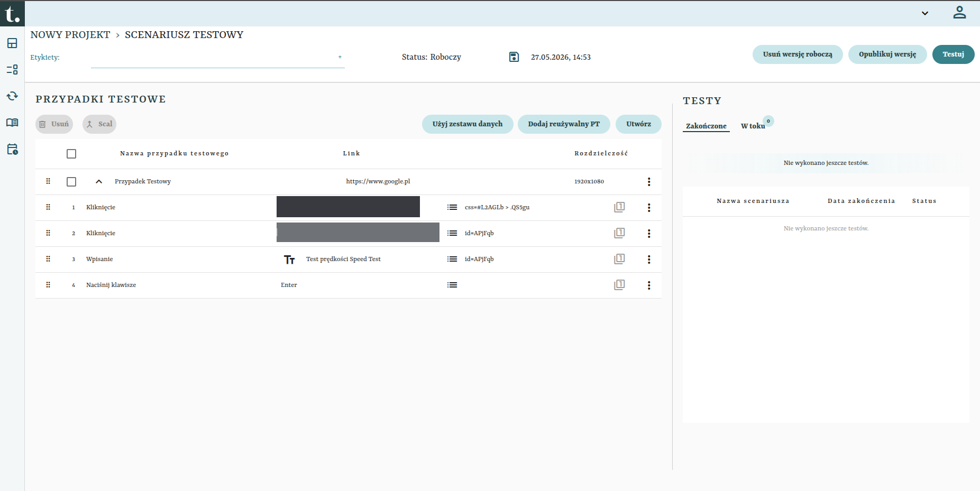The width and height of the screenshot is (980, 491).
Task: Open the documentation book icon in sidebar
Action: [12, 123]
